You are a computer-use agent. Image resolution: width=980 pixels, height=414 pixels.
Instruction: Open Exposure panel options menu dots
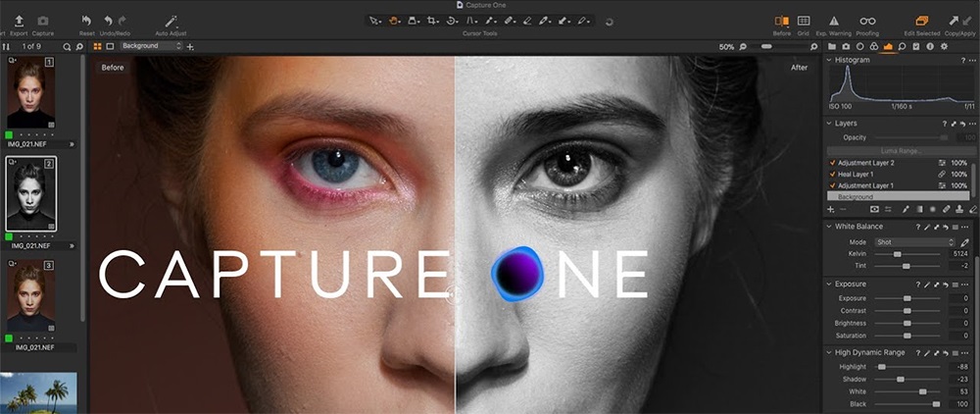(x=967, y=285)
